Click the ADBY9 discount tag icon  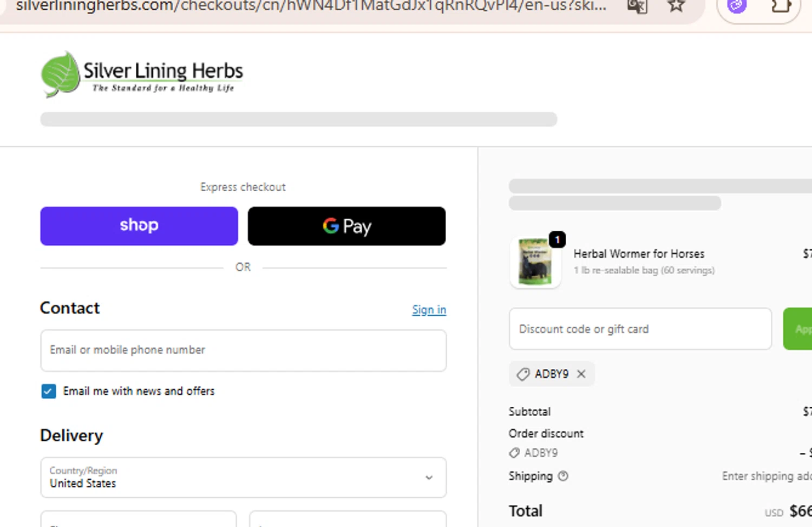(x=523, y=374)
